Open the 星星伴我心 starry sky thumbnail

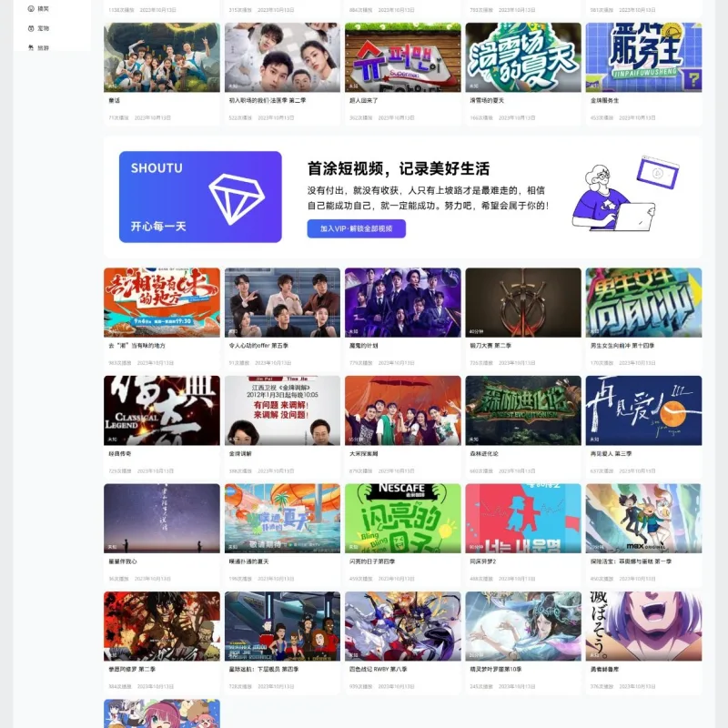click(162, 518)
